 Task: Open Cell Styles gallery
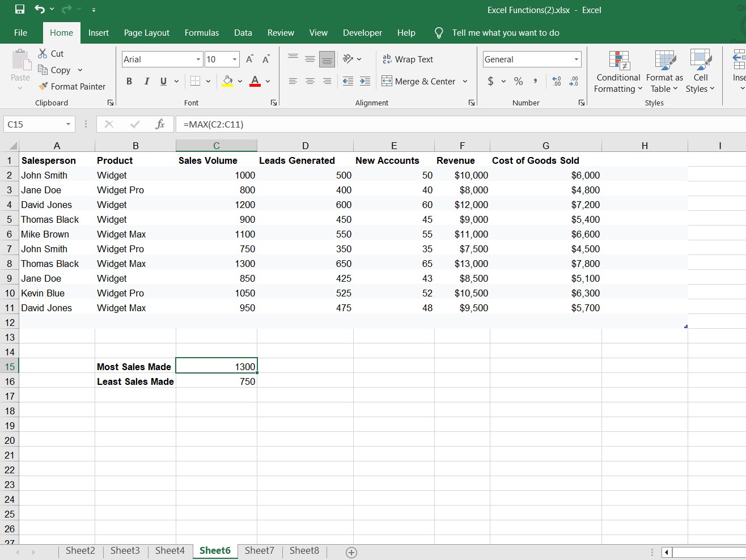pos(701,72)
